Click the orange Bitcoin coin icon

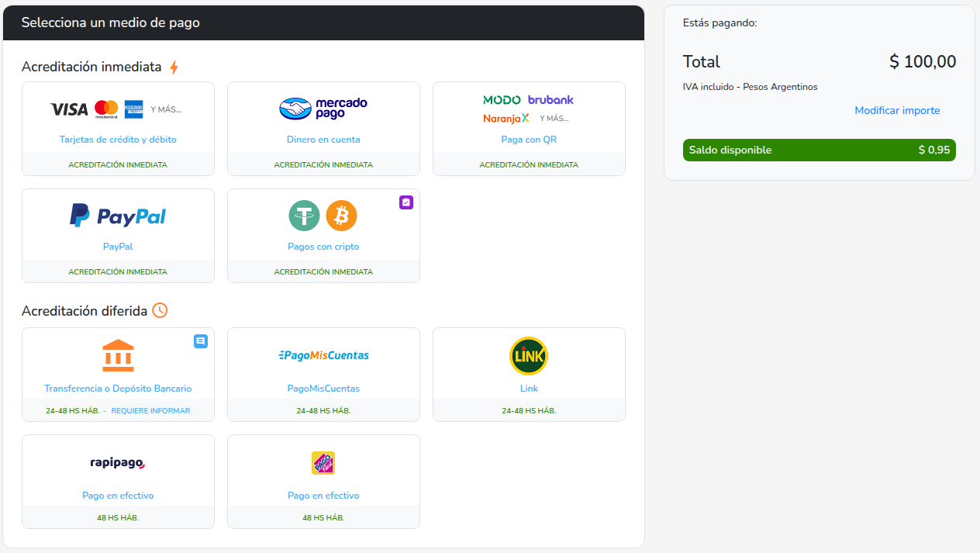[341, 216]
